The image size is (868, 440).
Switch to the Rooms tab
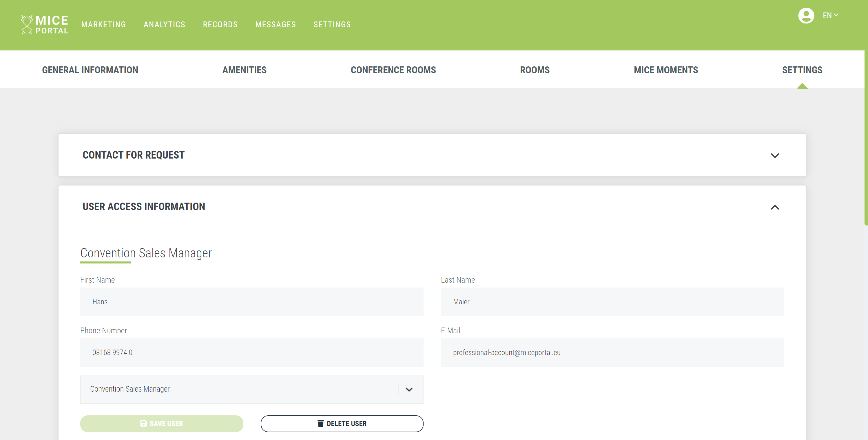[x=535, y=70]
